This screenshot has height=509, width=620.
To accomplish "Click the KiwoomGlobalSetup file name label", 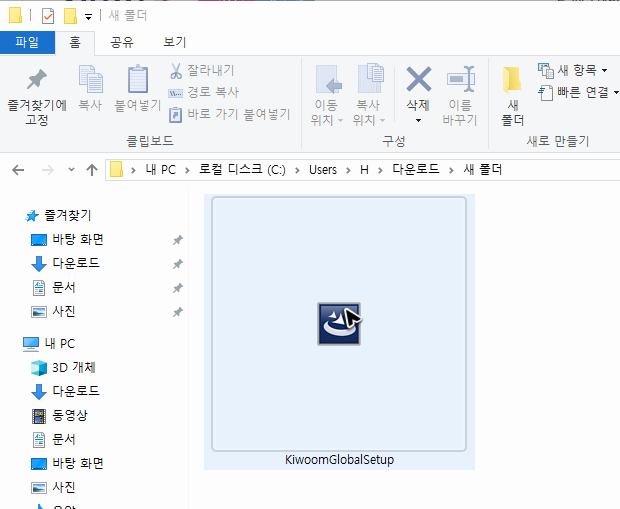I will pyautogui.click(x=339, y=460).
